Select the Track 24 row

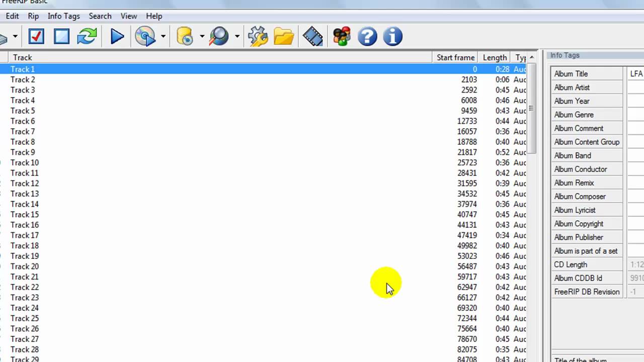tap(263, 308)
